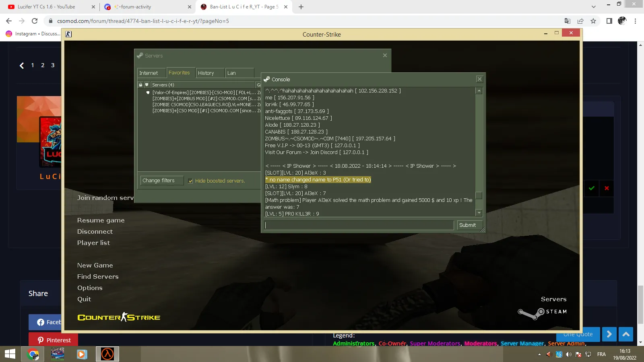Switch to the Internet tab
Image resolution: width=644 pixels, height=362 pixels.
[151, 73]
